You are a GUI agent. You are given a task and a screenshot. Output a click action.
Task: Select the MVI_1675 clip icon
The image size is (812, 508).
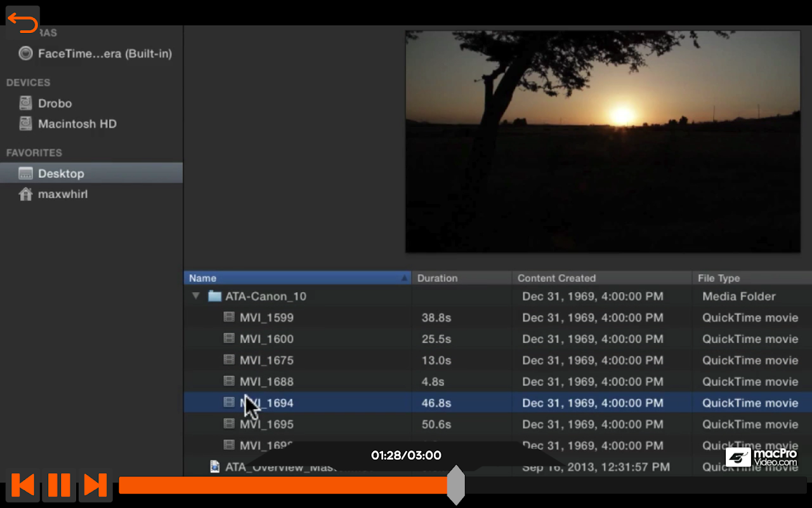pyautogui.click(x=229, y=360)
